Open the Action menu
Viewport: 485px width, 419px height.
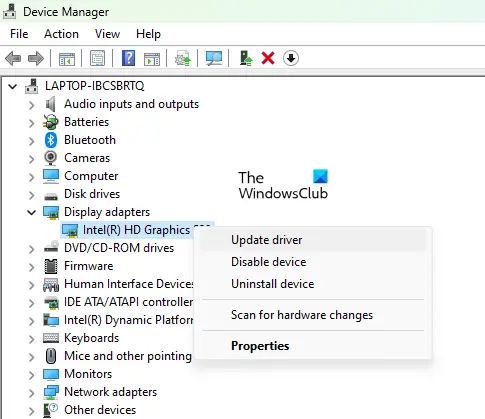tap(61, 34)
